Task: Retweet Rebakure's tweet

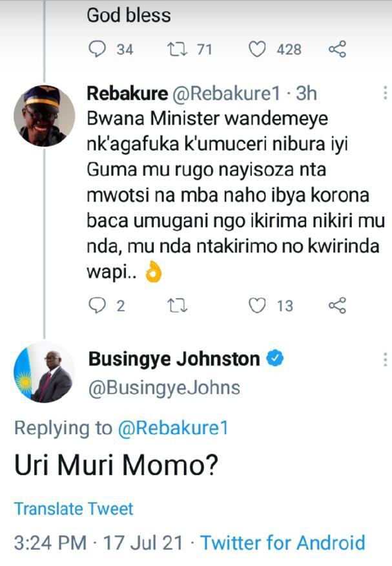Action: click(177, 305)
